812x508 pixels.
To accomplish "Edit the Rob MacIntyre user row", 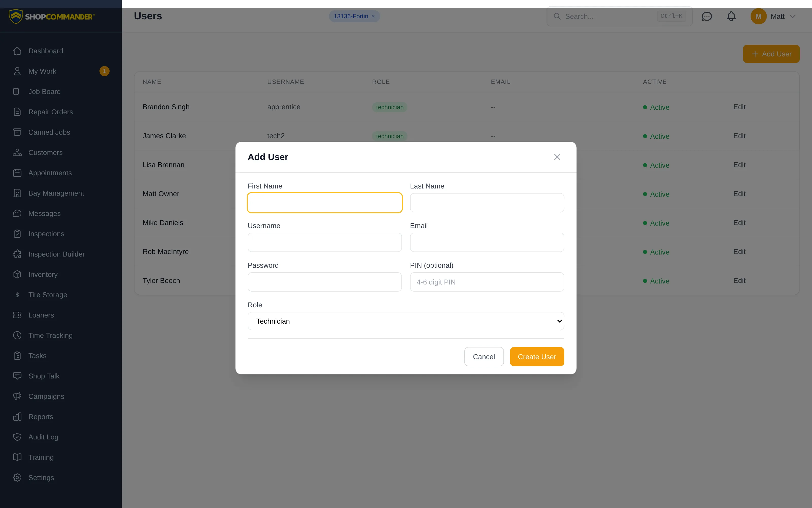I will coord(739,252).
